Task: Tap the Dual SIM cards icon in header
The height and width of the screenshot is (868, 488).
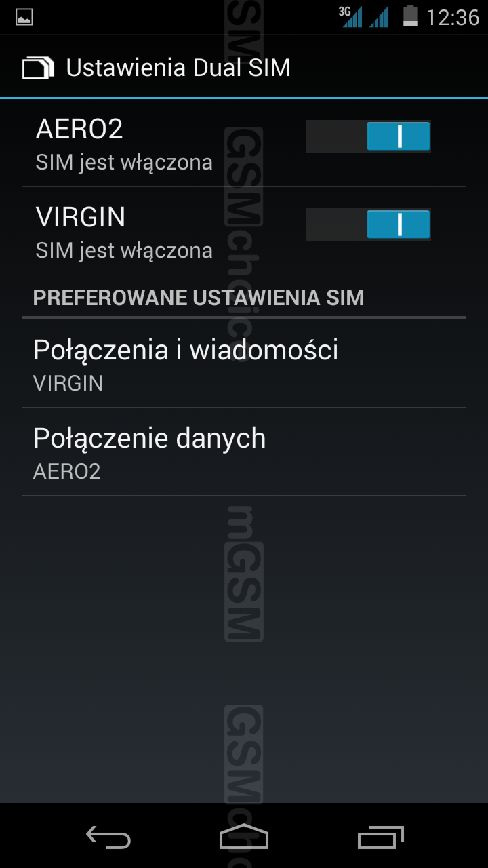Action: 38,68
